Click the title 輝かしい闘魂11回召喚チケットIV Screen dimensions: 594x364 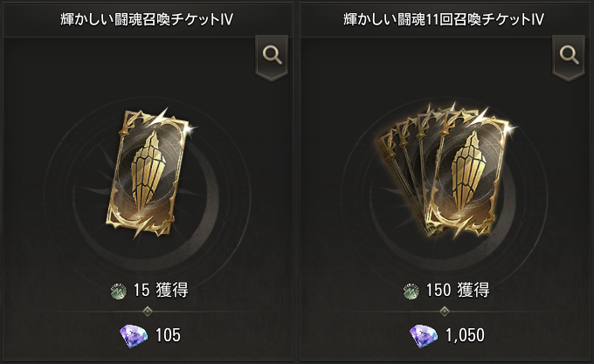click(444, 19)
